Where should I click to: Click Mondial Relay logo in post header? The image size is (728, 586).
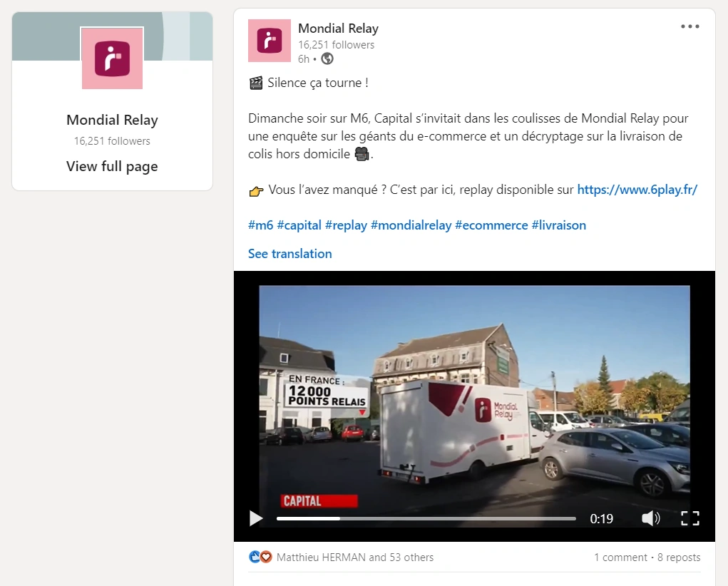[x=269, y=41]
